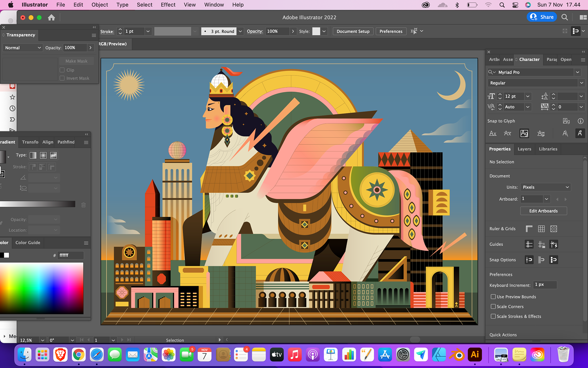
Task: Expand the Normal blending mode dropdown
Action: (x=23, y=48)
